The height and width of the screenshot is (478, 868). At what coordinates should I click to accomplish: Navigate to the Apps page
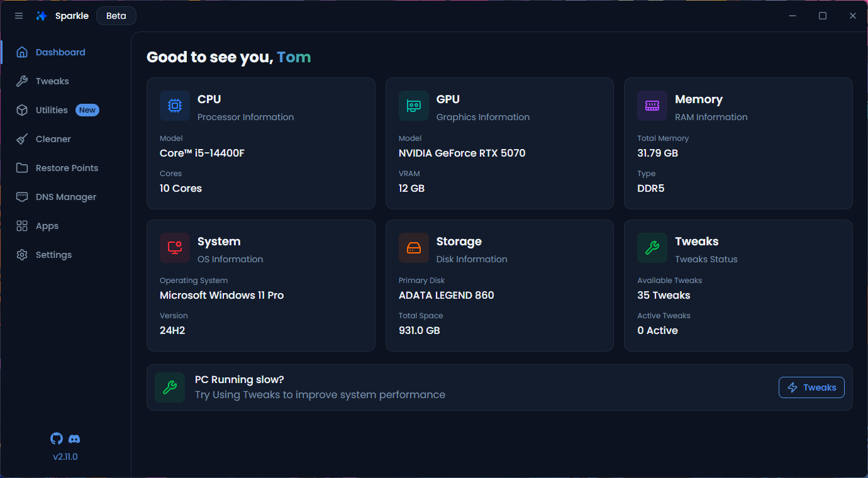47,226
